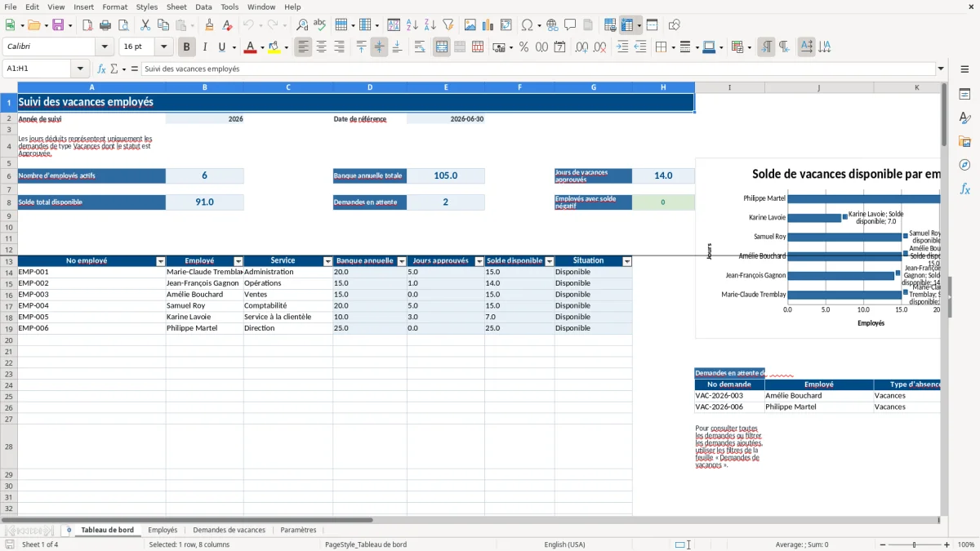Viewport: 980px width, 551px height.
Task: Open sidebar Functions fx panel
Action: click(964, 189)
